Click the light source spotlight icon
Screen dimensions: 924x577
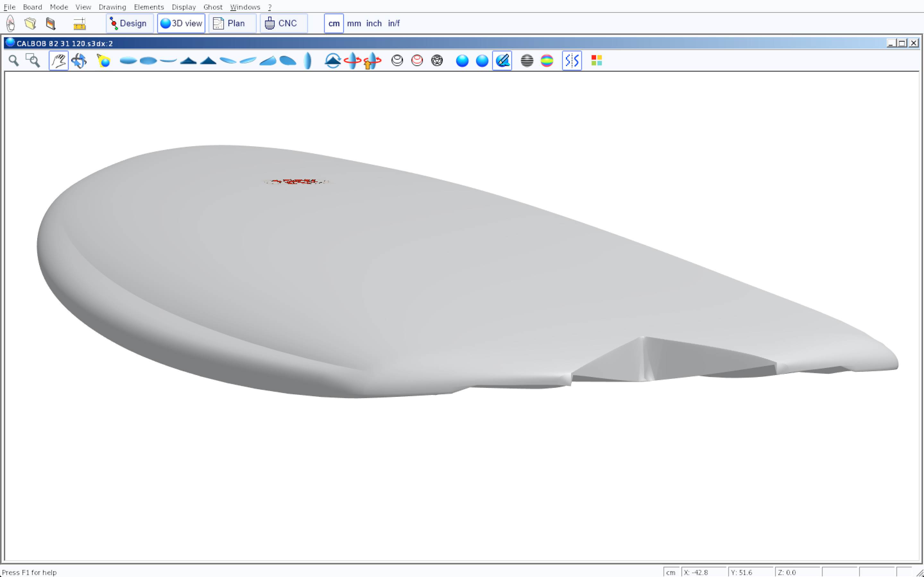click(104, 61)
